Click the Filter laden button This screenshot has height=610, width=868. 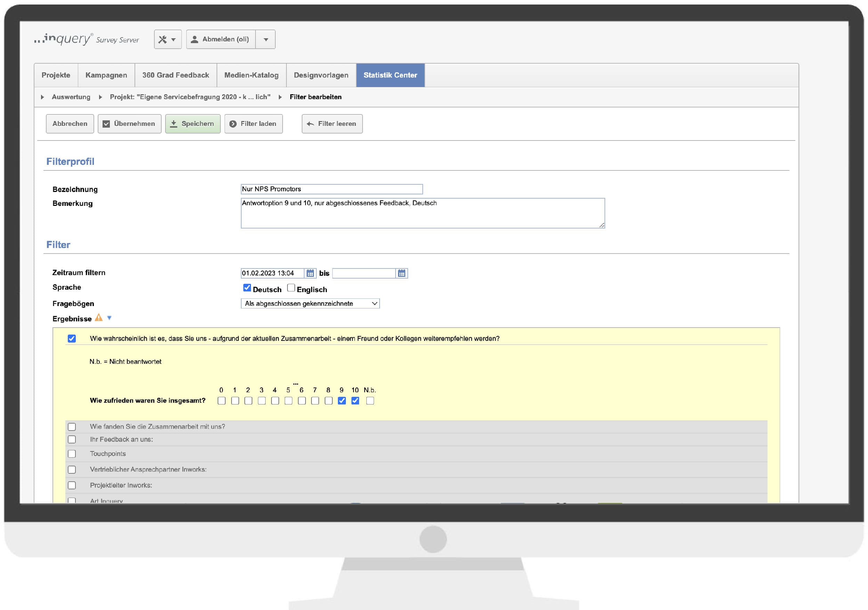[x=254, y=124]
